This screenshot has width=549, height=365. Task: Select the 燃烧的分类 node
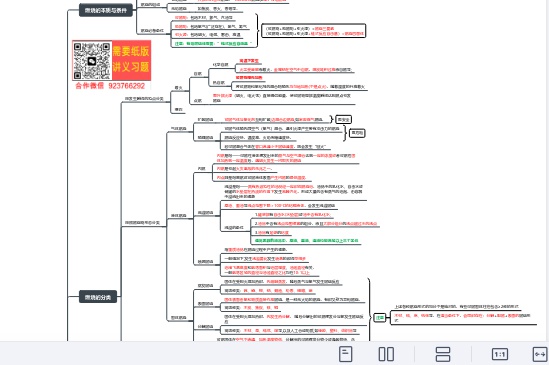(x=98, y=297)
